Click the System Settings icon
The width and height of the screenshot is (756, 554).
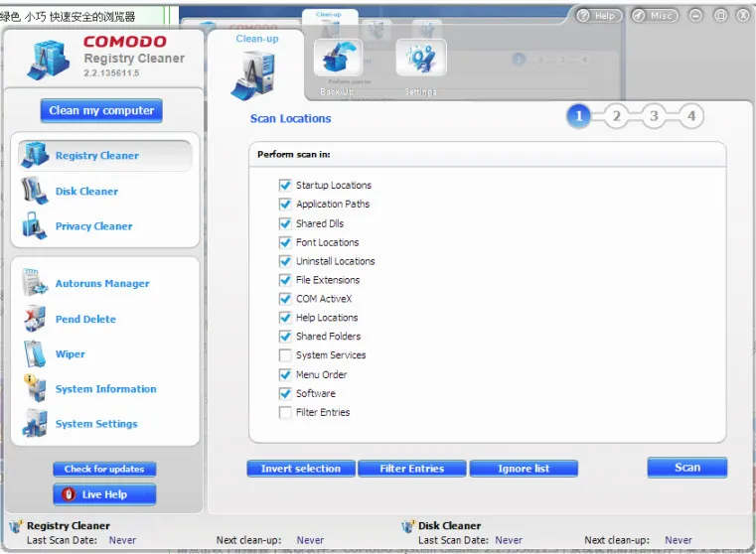(x=34, y=423)
